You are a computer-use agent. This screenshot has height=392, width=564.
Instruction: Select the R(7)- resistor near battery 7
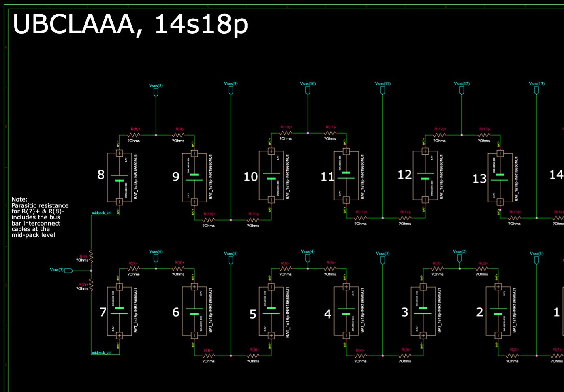134,268
